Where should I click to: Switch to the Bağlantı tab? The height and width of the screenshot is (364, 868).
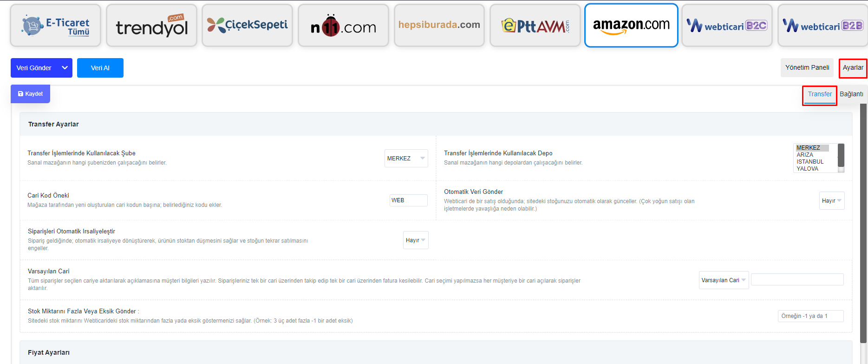pyautogui.click(x=851, y=94)
